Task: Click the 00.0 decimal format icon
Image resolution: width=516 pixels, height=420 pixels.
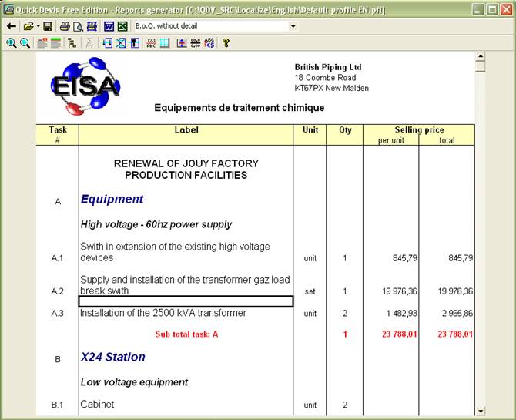Action: pyautogui.click(x=196, y=43)
